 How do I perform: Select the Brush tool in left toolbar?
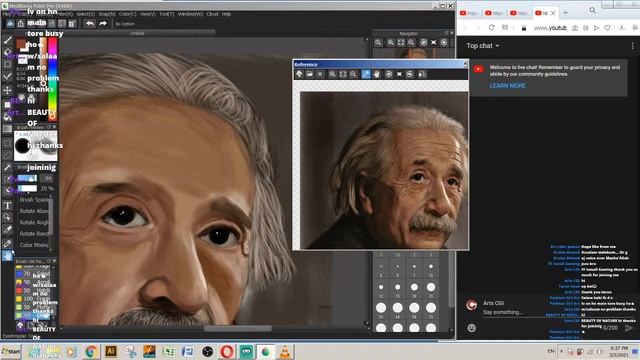[x=7, y=40]
